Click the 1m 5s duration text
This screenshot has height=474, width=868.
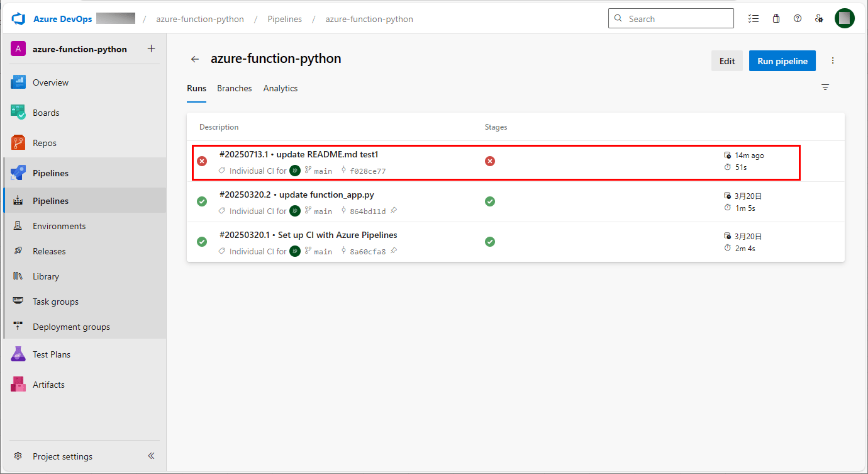click(745, 208)
